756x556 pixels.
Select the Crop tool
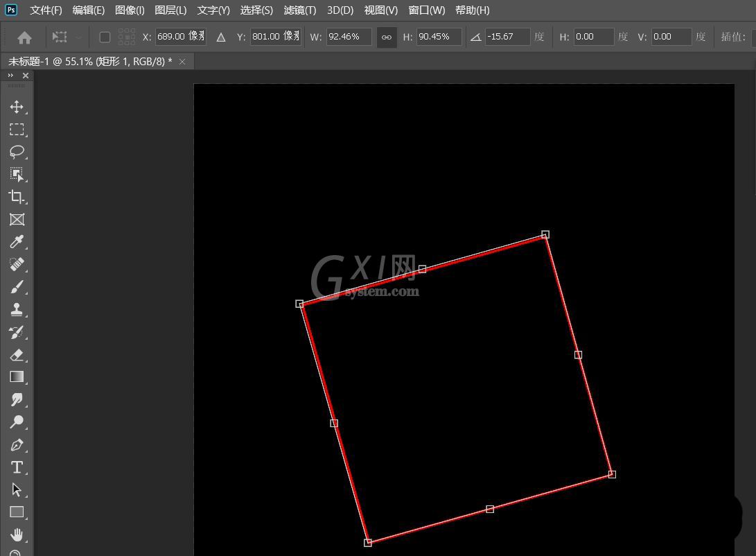coord(17,197)
